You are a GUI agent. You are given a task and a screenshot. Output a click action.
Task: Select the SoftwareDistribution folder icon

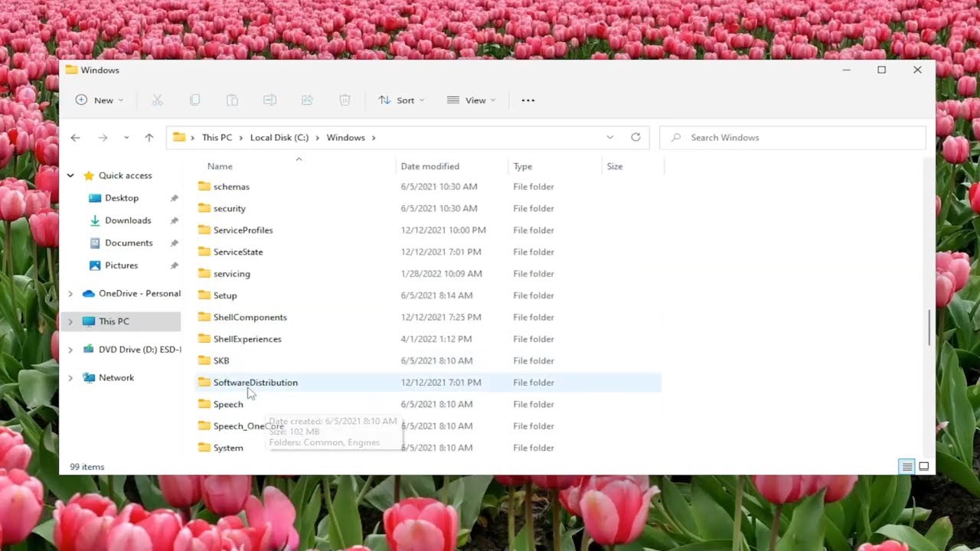coord(204,382)
